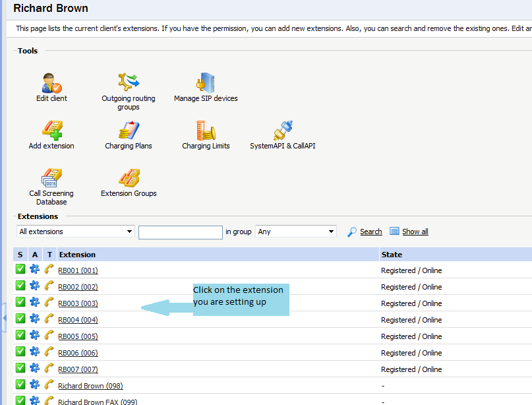Toggle status checkmark for Richard Brown (098)

click(20, 385)
